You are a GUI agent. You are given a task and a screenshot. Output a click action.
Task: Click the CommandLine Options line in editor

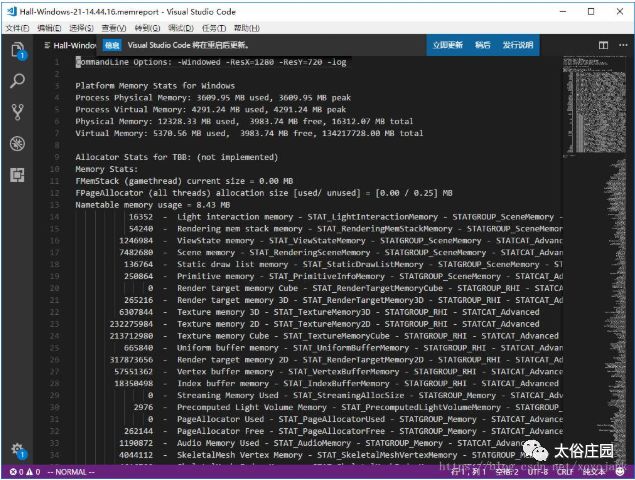click(211, 62)
